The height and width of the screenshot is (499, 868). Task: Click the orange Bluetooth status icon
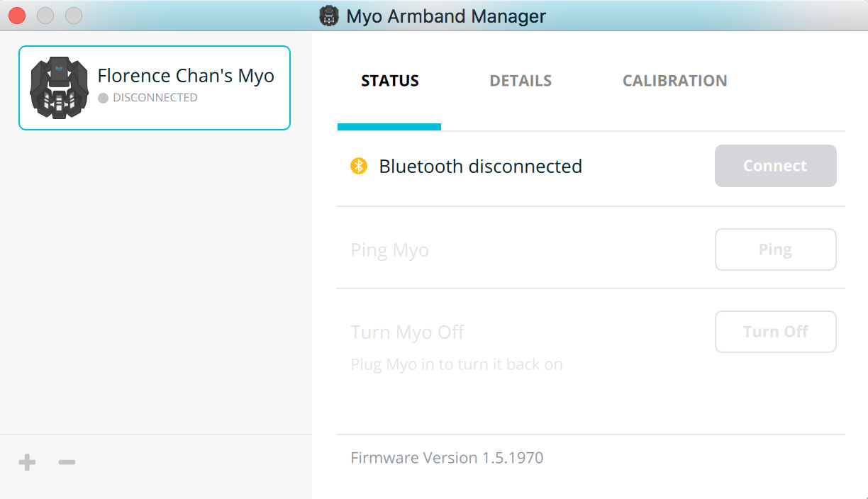pyautogui.click(x=359, y=167)
